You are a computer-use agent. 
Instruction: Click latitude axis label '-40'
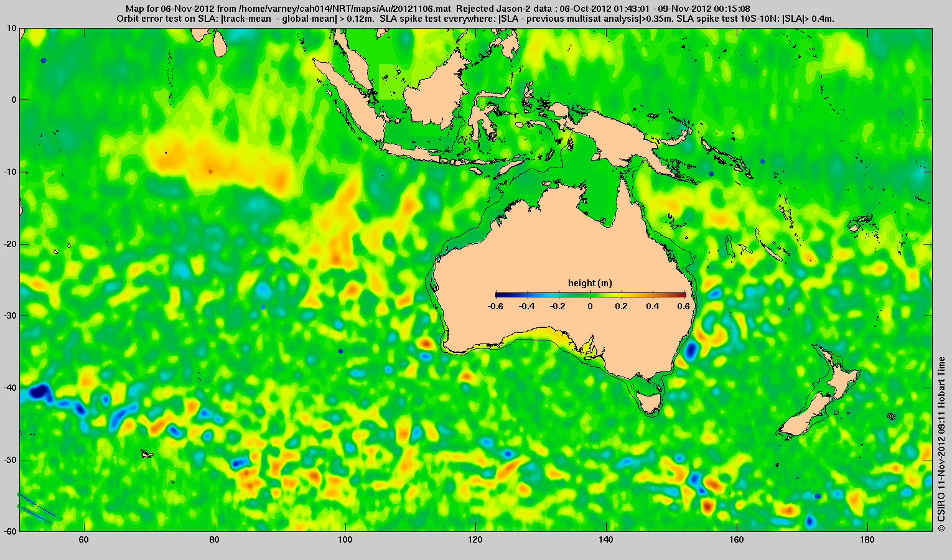[10, 388]
